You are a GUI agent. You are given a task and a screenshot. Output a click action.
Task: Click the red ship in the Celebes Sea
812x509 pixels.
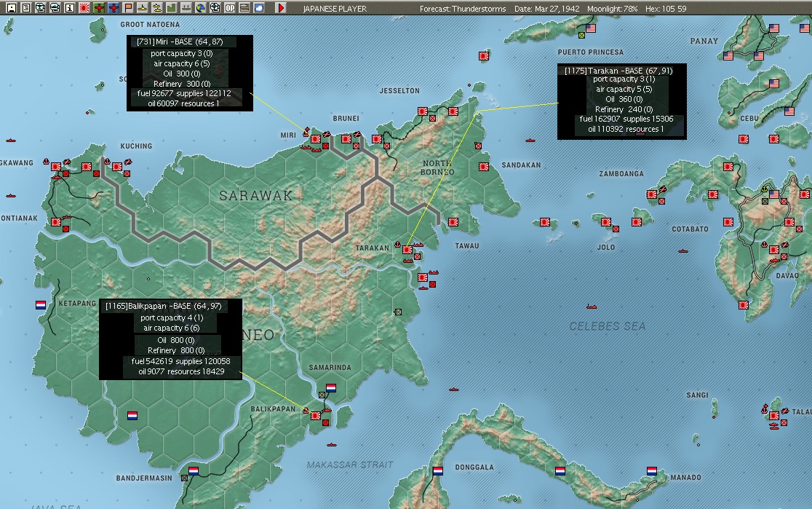[592, 307]
